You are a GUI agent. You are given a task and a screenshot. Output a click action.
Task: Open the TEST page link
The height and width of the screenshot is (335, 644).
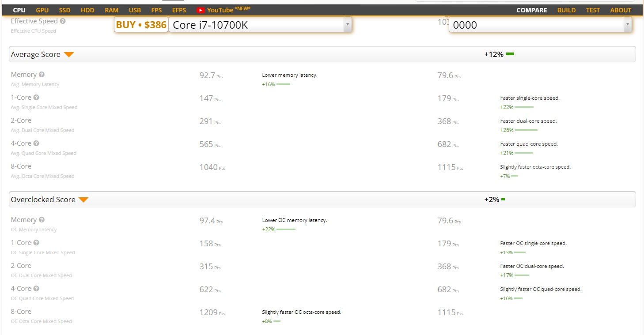click(593, 10)
